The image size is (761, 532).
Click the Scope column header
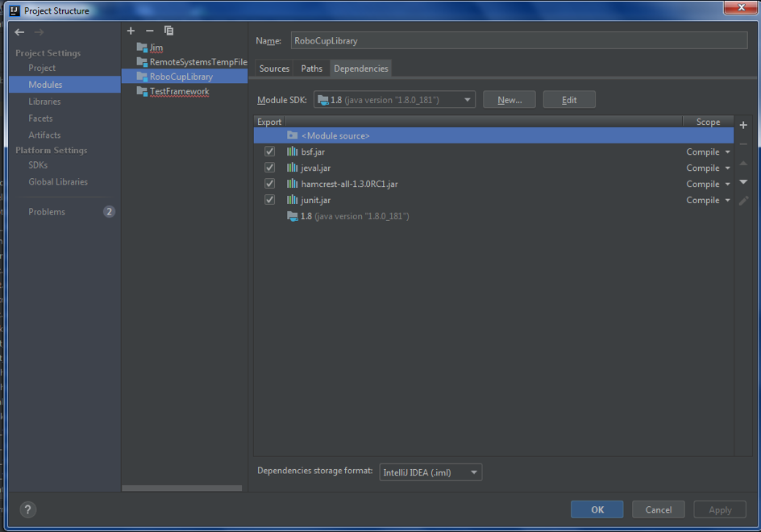pyautogui.click(x=708, y=122)
